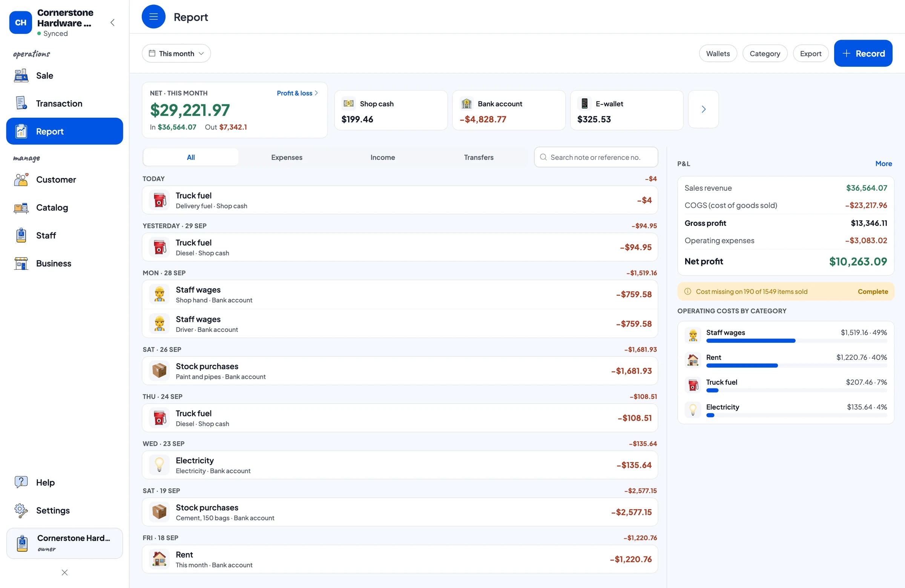Open the This month date dropdown
The image size is (905, 588).
[176, 54]
